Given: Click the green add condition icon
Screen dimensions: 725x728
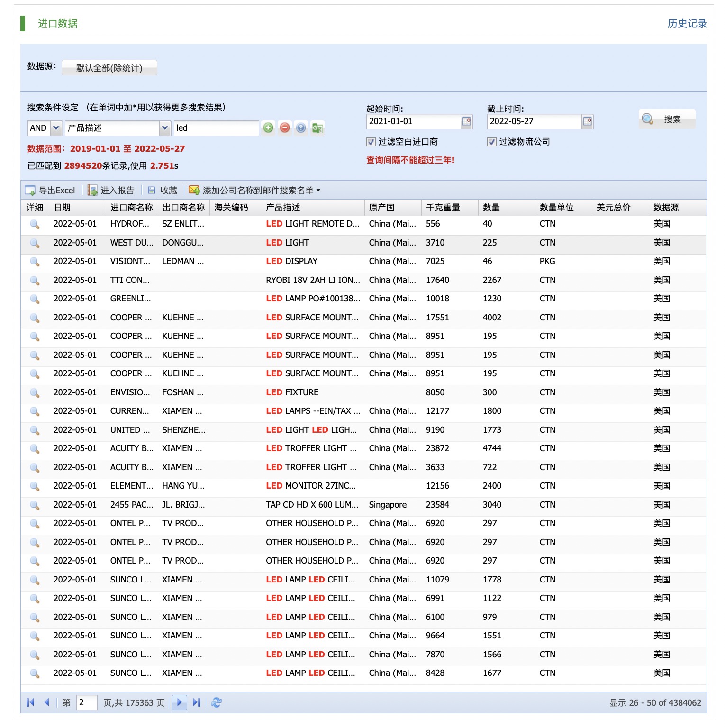Looking at the screenshot, I should (x=268, y=128).
